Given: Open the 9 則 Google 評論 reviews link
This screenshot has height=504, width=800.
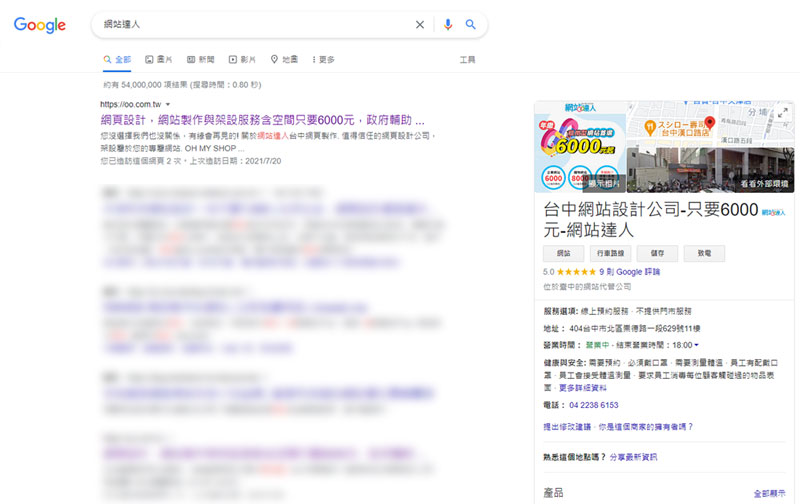Looking at the screenshot, I should [x=630, y=272].
